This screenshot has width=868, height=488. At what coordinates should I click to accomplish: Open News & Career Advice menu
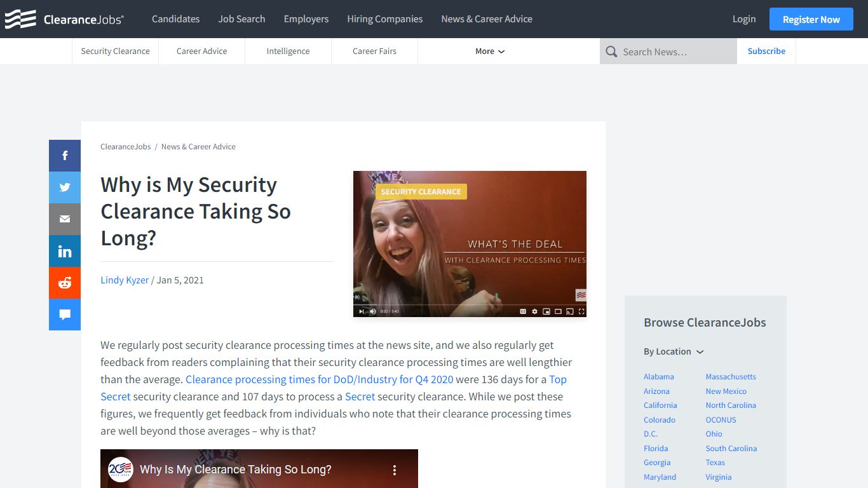coord(487,19)
